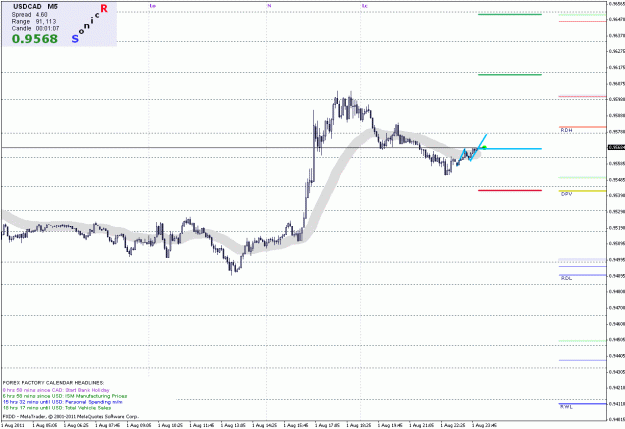The height and width of the screenshot is (429, 625).
Task: Click the RWL level label
Action: click(566, 407)
